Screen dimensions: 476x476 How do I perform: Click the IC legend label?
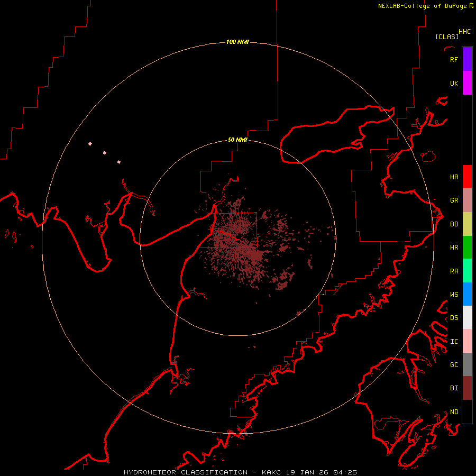[x=454, y=341]
